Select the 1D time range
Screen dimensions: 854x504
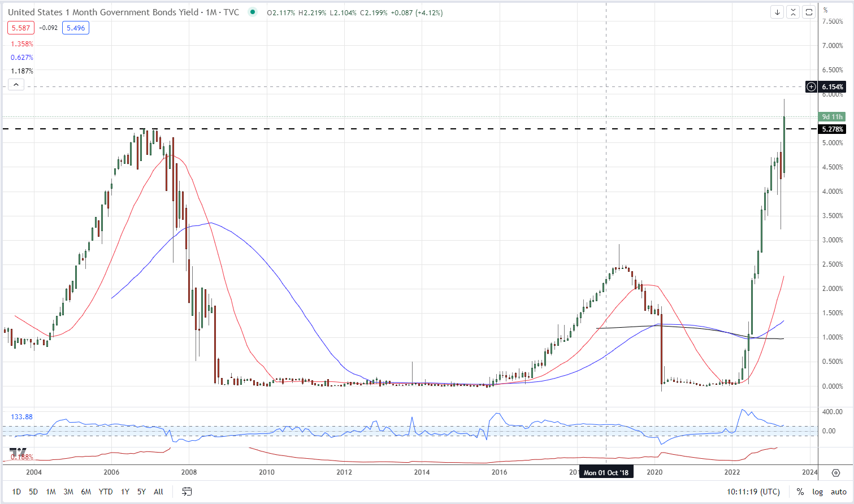[16, 492]
